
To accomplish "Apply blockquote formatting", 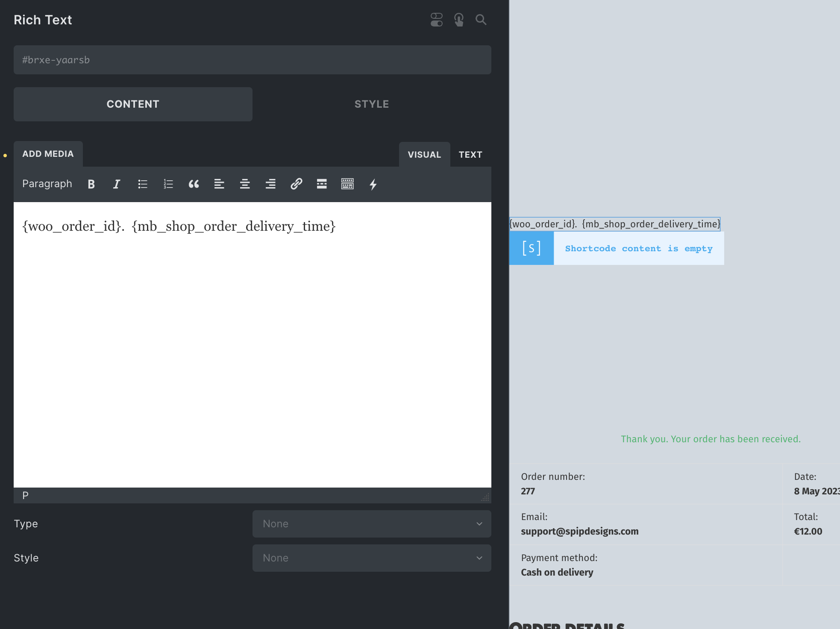I will tap(194, 184).
